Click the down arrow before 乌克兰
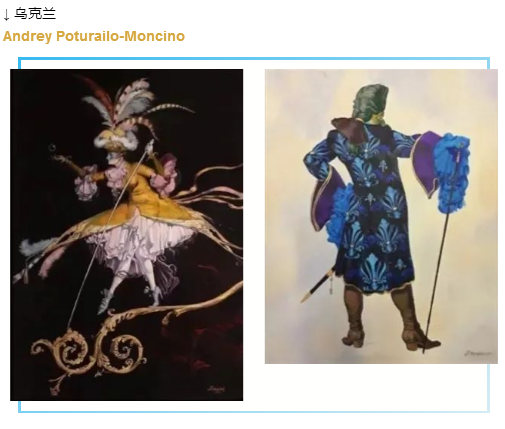Viewport: 505px width, 429px height. [6, 14]
